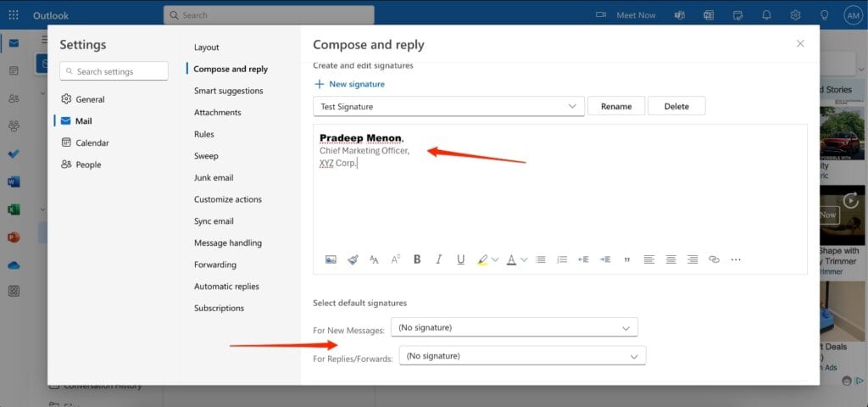
Task: Click the Outlook search box
Action: (269, 15)
